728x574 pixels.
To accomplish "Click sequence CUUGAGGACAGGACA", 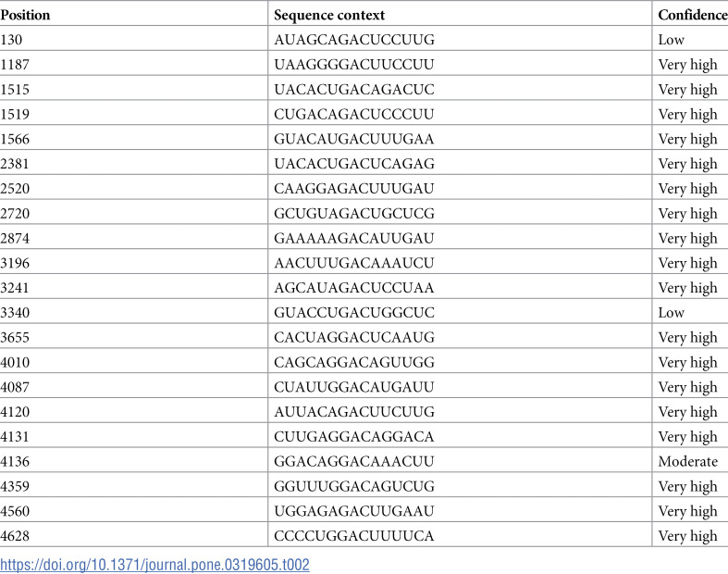I will click(x=354, y=436).
